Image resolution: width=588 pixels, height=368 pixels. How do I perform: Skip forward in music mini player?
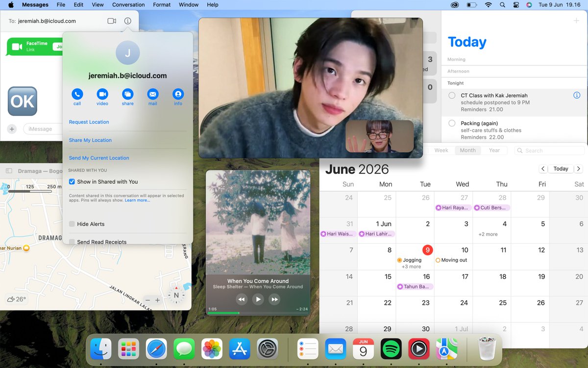(275, 299)
